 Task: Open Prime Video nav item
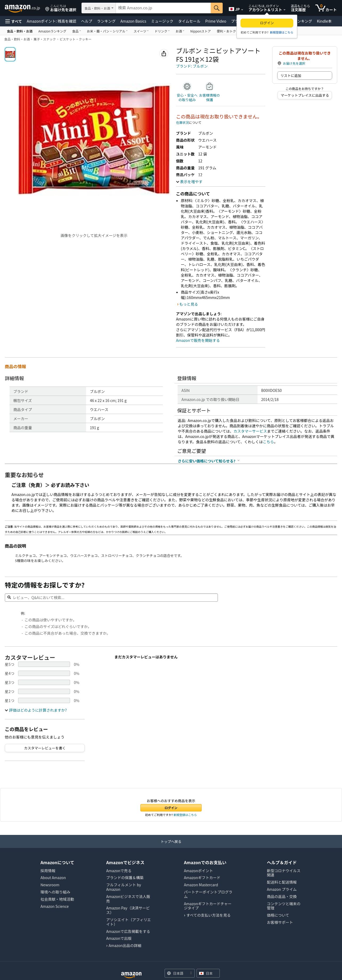point(216,21)
